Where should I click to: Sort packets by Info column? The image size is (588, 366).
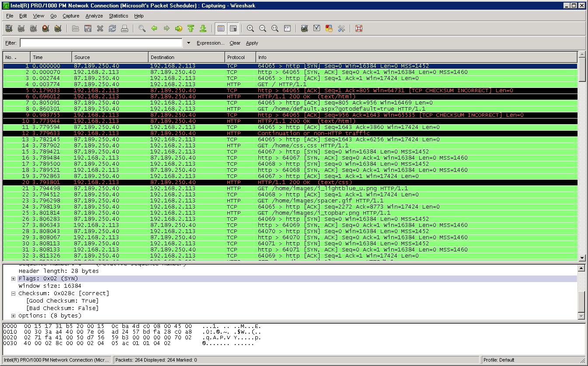tap(417, 57)
